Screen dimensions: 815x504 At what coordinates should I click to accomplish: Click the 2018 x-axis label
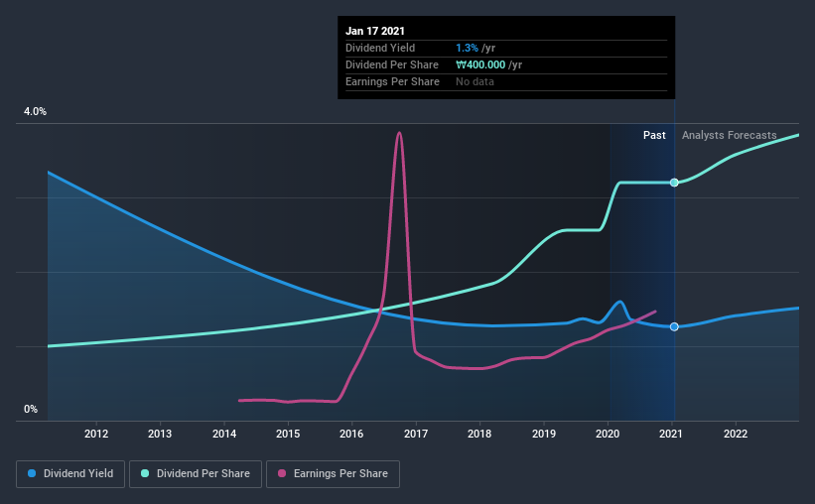(x=479, y=434)
